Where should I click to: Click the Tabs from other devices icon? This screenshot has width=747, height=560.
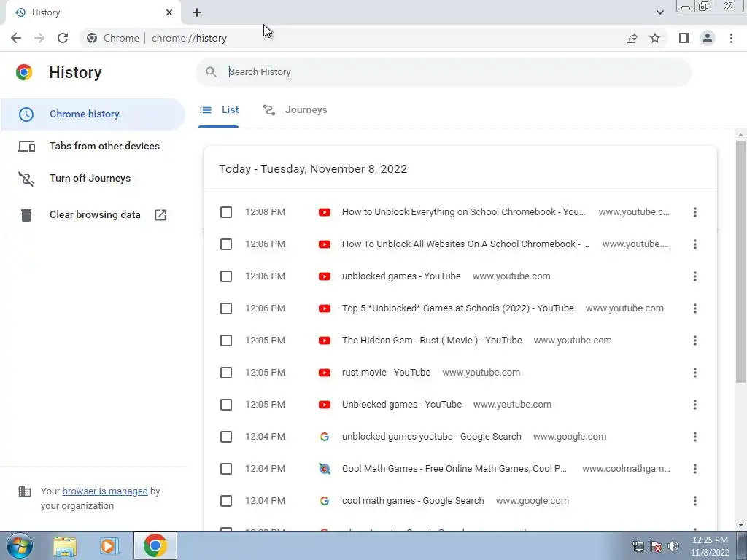tap(26, 146)
